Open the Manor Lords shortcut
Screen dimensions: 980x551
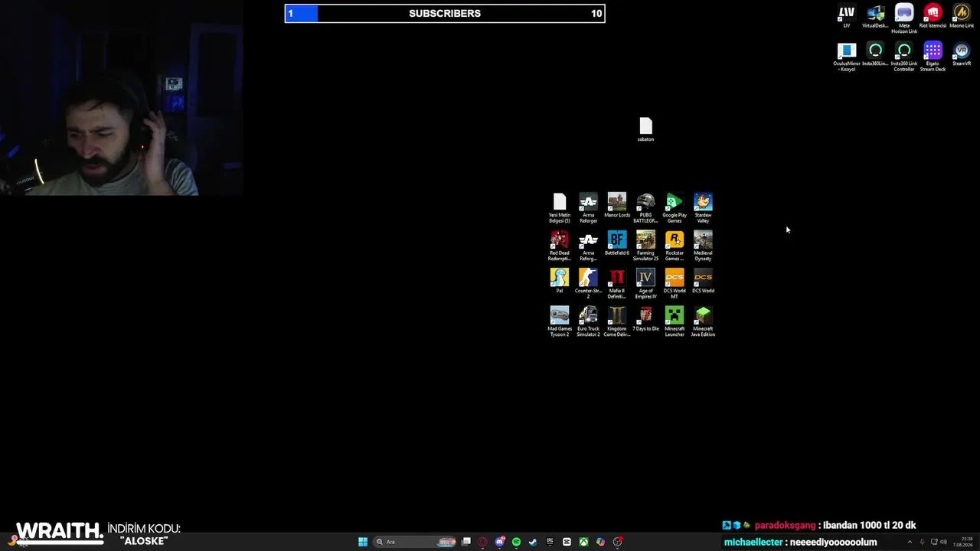[617, 205]
